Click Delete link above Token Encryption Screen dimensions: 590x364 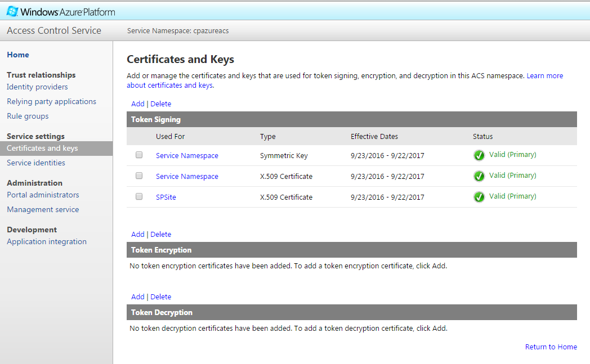coord(160,234)
